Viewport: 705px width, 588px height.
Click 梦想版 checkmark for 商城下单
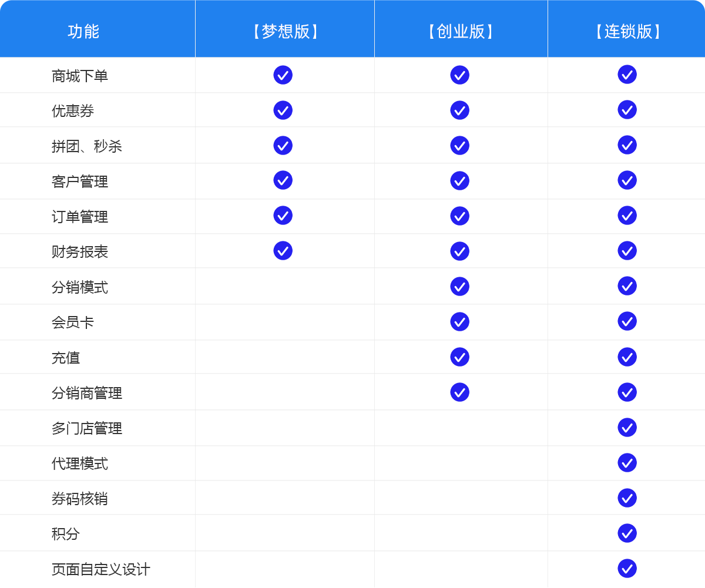click(283, 75)
